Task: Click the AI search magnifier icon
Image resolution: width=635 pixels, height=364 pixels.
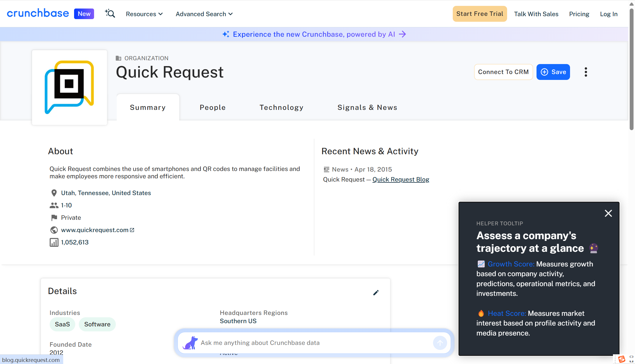Action: point(110,14)
